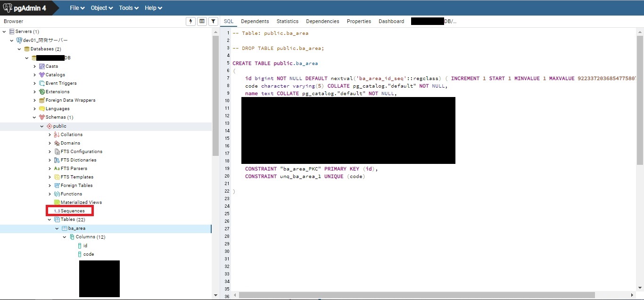Viewport: 644px width, 300px height.
Task: Click the FTS Dictionaries icon
Action: [x=57, y=160]
